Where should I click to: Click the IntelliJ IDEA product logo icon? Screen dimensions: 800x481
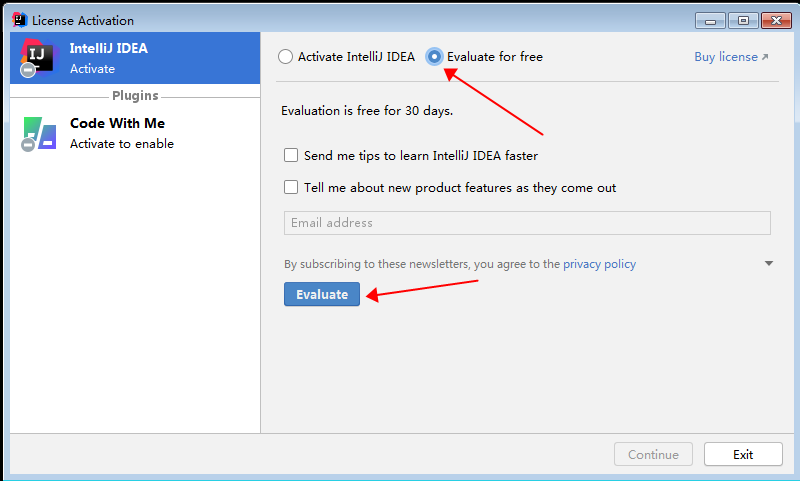pyautogui.click(x=38, y=58)
